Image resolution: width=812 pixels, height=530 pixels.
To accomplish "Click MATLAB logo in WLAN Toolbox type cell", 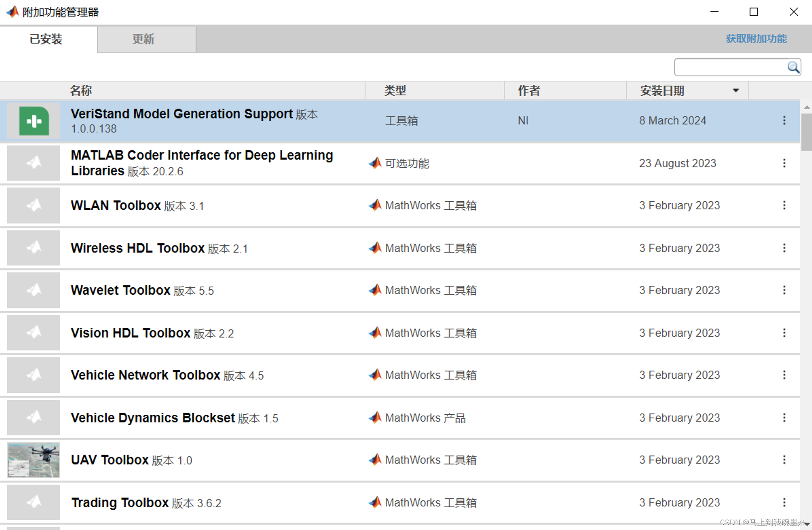I will pos(375,205).
